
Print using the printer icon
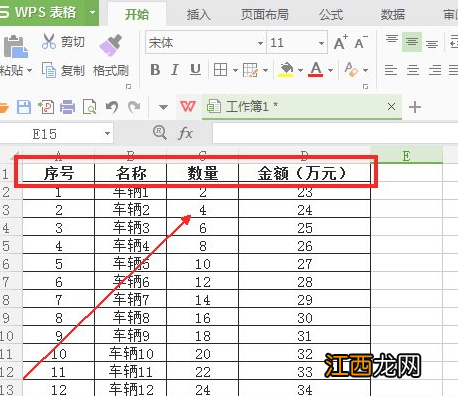pos(67,107)
